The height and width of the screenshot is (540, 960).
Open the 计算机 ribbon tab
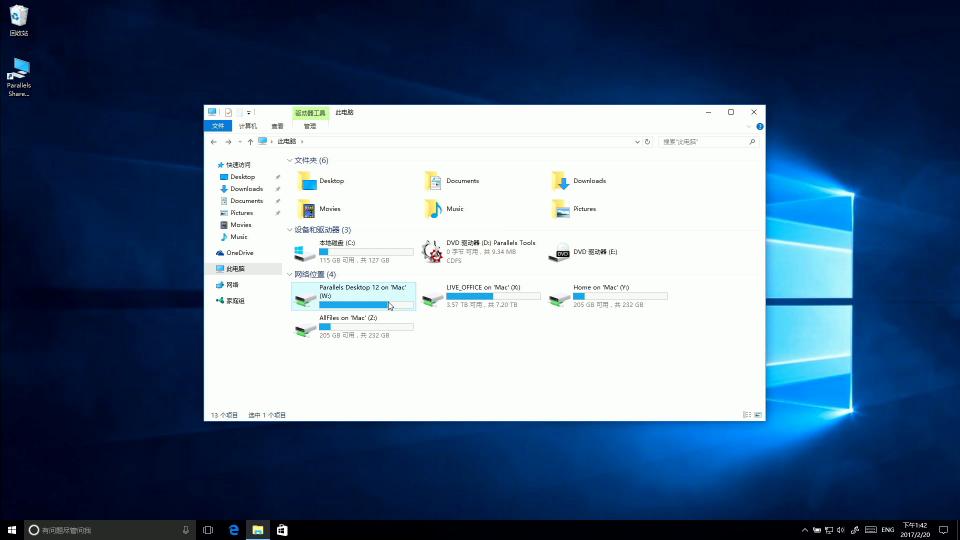(247, 126)
